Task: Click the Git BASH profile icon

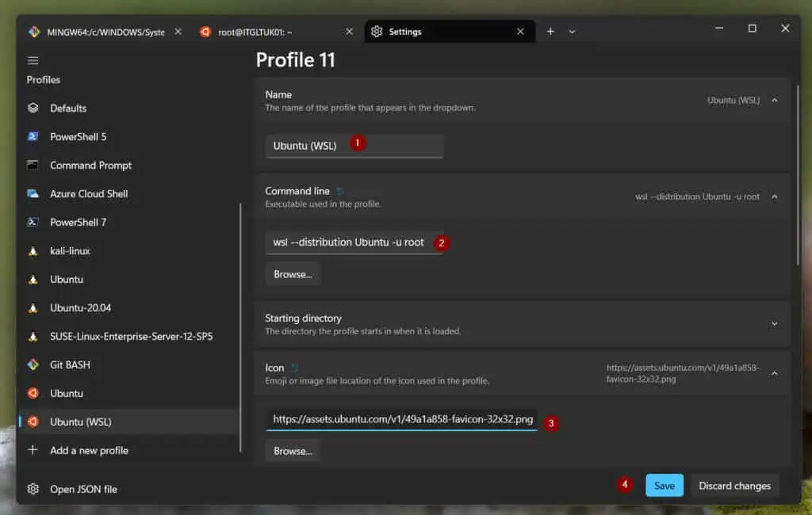Action: (x=33, y=364)
